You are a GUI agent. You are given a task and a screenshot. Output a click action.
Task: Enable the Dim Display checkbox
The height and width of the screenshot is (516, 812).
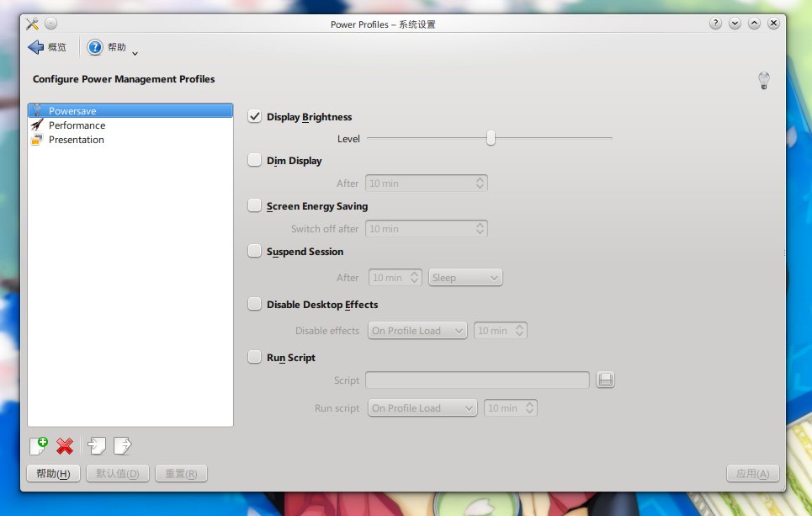254,160
